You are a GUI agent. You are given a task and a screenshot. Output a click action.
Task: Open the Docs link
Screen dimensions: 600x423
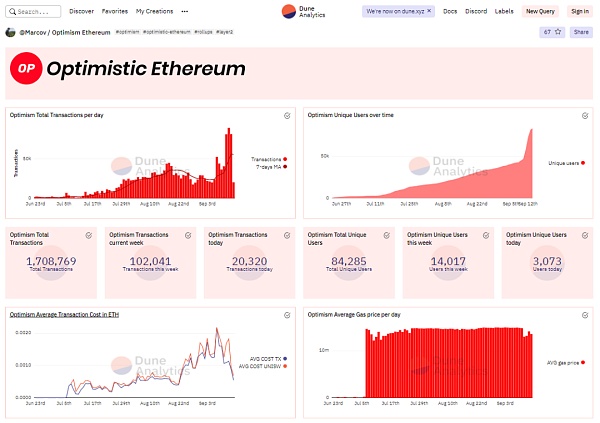click(450, 11)
